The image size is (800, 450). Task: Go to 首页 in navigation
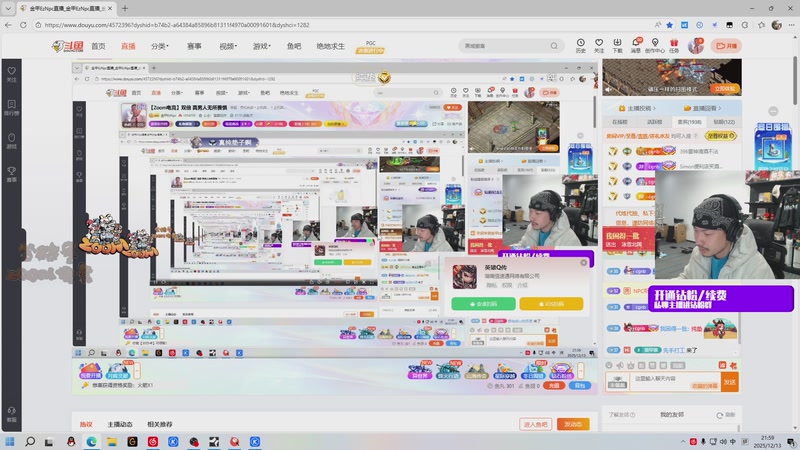point(98,46)
